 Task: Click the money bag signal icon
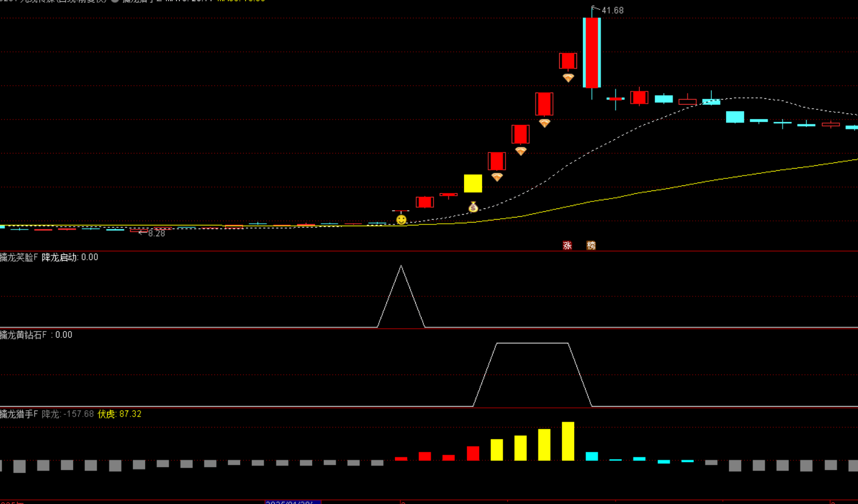pyautogui.click(x=473, y=207)
